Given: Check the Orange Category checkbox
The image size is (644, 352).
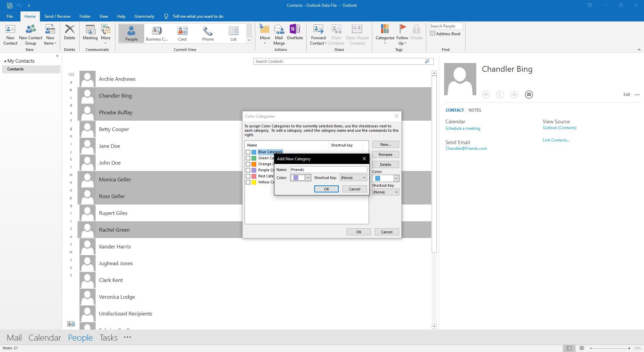Looking at the screenshot, I should tap(248, 164).
